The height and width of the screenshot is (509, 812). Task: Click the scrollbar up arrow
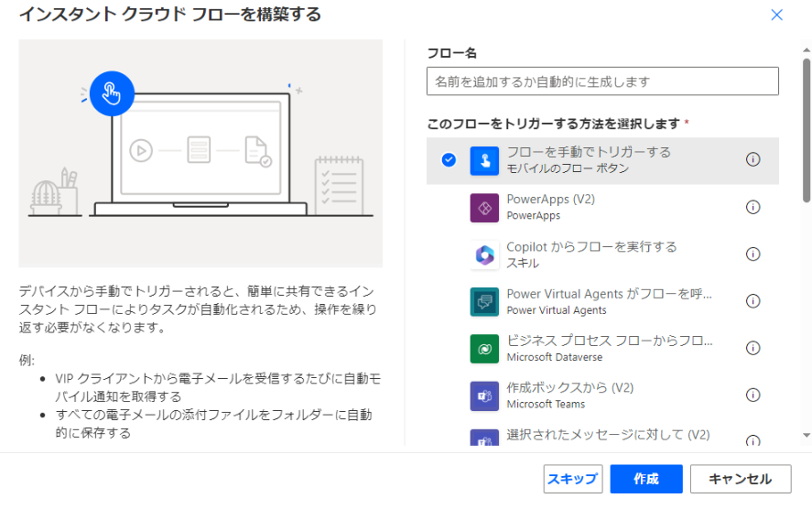coord(807,50)
